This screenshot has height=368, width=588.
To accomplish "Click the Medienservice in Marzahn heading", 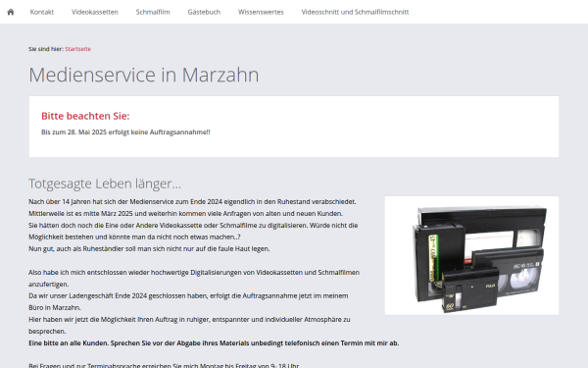I will pos(144,75).
